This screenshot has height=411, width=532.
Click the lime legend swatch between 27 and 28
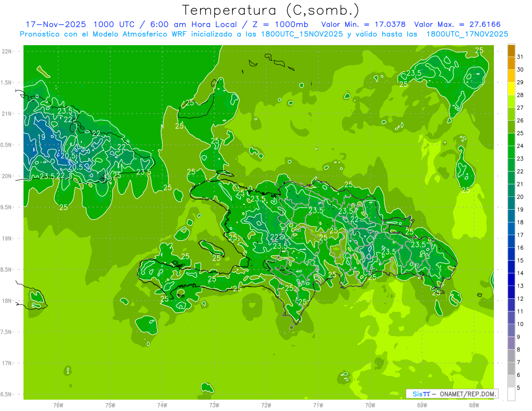tap(511, 101)
